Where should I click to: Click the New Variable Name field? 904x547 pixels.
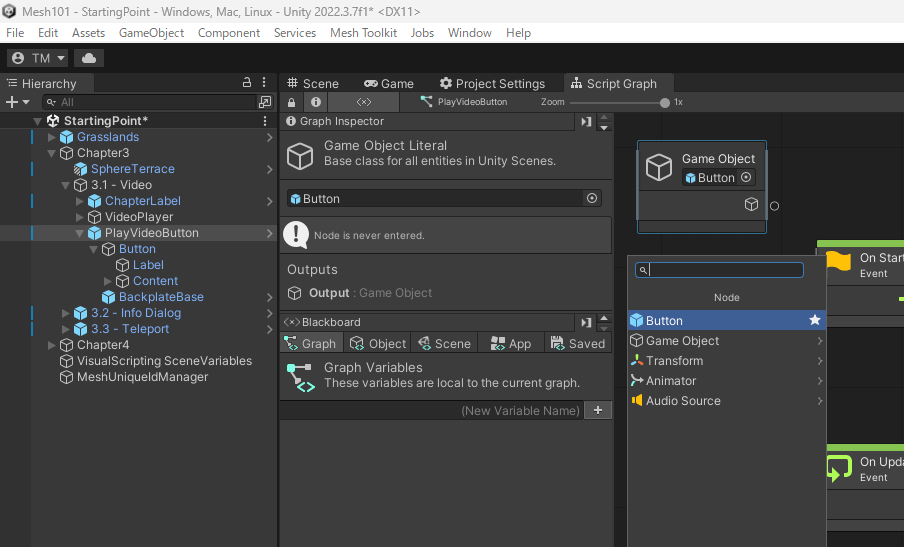432,410
